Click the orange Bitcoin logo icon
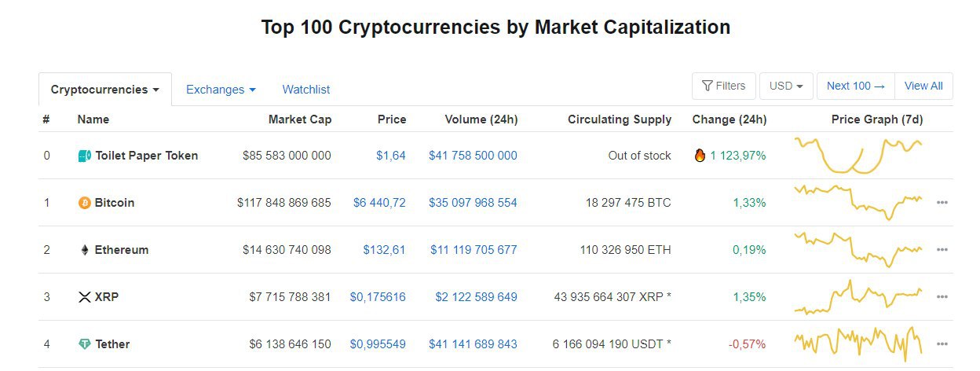The image size is (980, 371). coord(85,203)
